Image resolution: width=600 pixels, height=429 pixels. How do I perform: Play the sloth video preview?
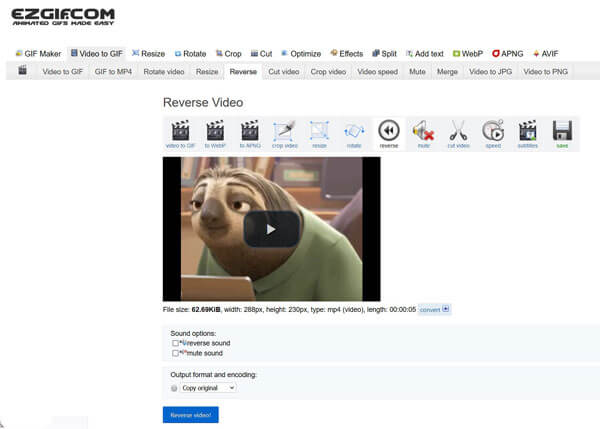click(x=271, y=229)
